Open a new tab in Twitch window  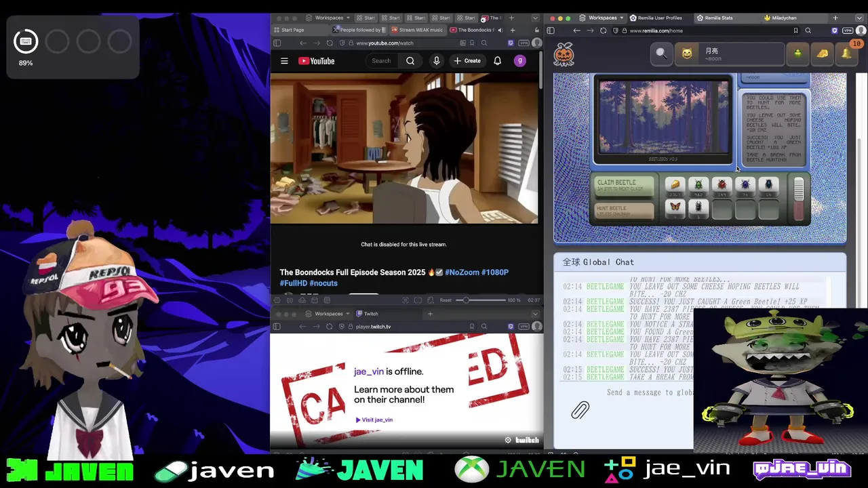[x=430, y=314]
